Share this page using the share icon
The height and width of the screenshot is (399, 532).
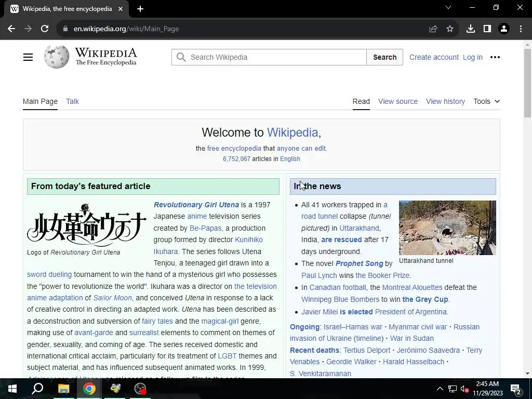(x=433, y=29)
